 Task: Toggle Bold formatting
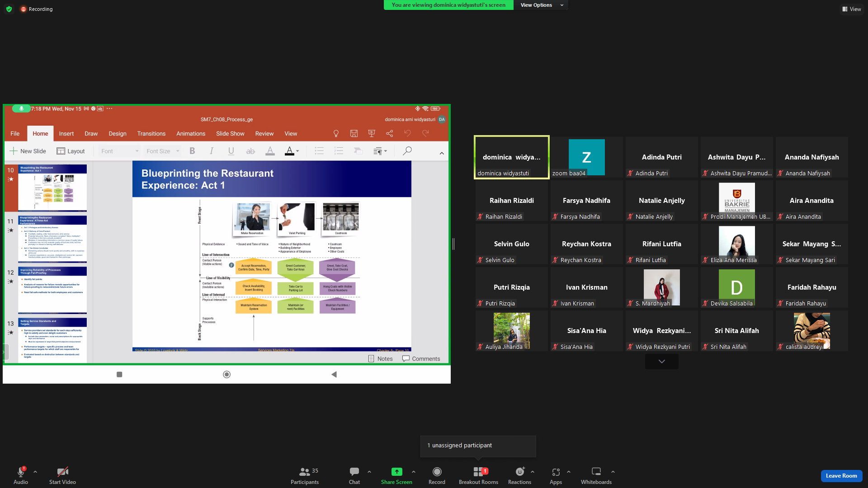point(192,151)
